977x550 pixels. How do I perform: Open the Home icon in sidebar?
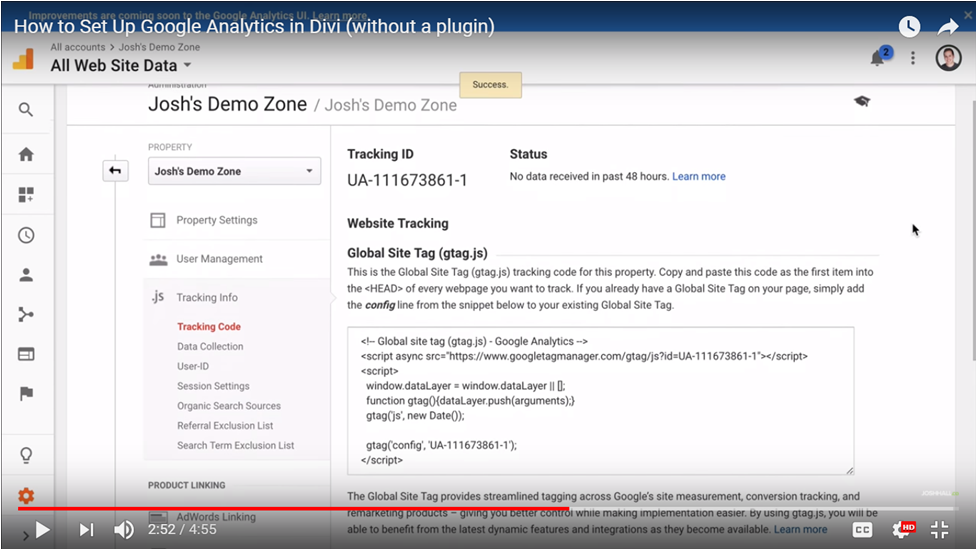tap(26, 154)
